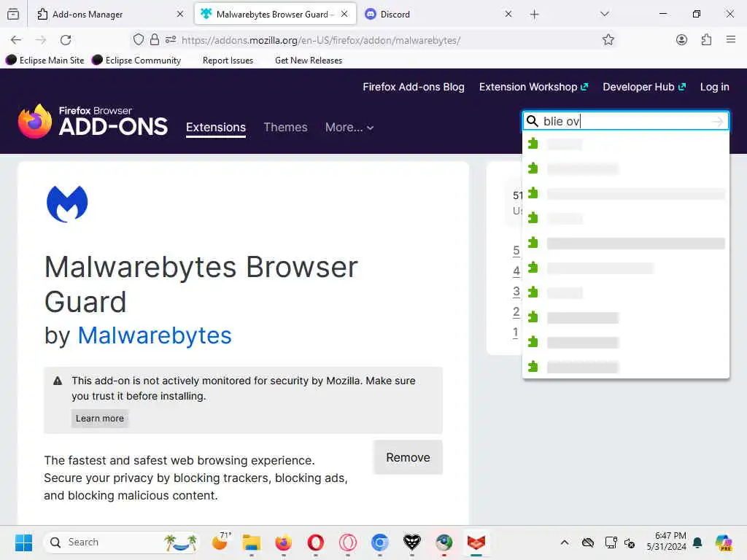Close the Discord tab
The width and height of the screenshot is (747, 560).
pos(508,15)
